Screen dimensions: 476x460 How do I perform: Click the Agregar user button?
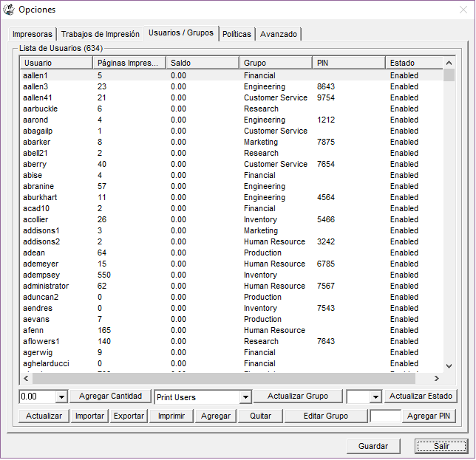click(216, 416)
